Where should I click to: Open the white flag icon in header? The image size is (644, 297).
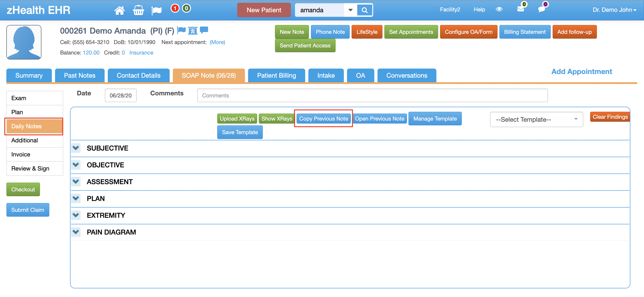(156, 10)
